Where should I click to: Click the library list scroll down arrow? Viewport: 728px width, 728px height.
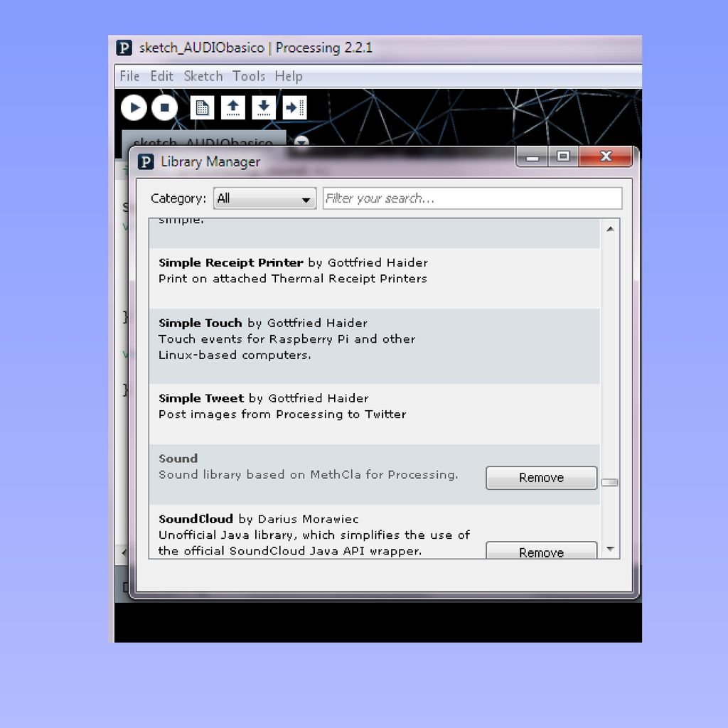[x=610, y=550]
